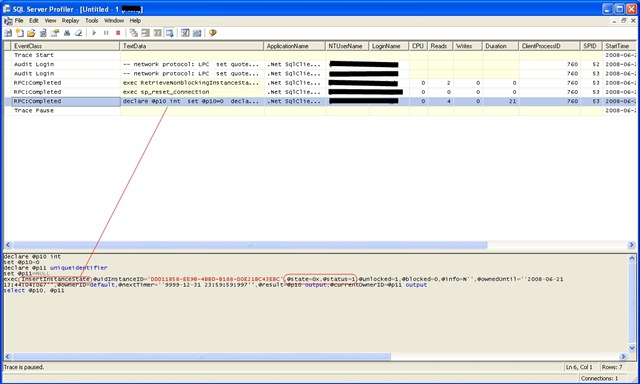Click the 'select @p10, @p11' line in detail pane

pos(34,291)
